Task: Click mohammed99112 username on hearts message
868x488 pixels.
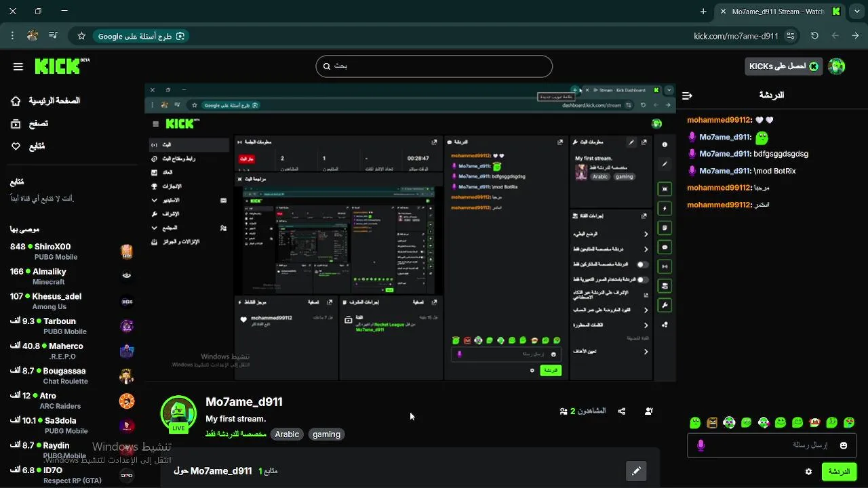Action: [719, 120]
